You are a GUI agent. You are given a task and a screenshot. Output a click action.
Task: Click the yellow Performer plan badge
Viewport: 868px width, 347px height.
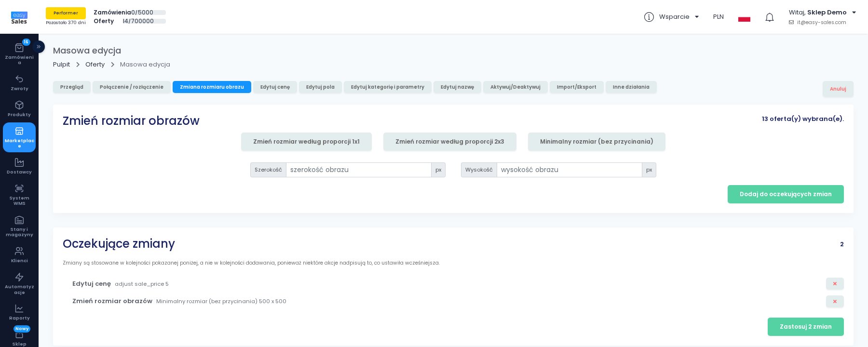tap(66, 13)
